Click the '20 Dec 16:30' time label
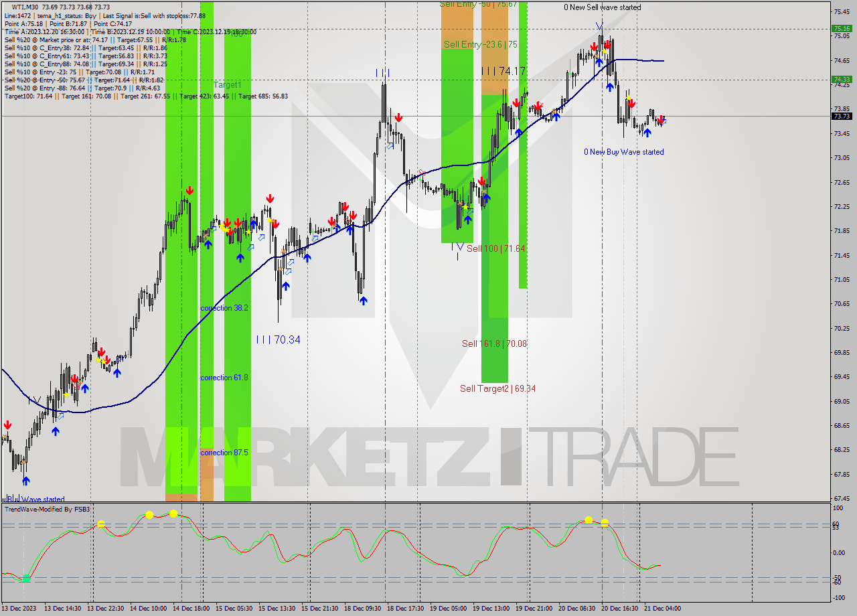Image resolution: width=857 pixels, height=616 pixels. point(619,608)
